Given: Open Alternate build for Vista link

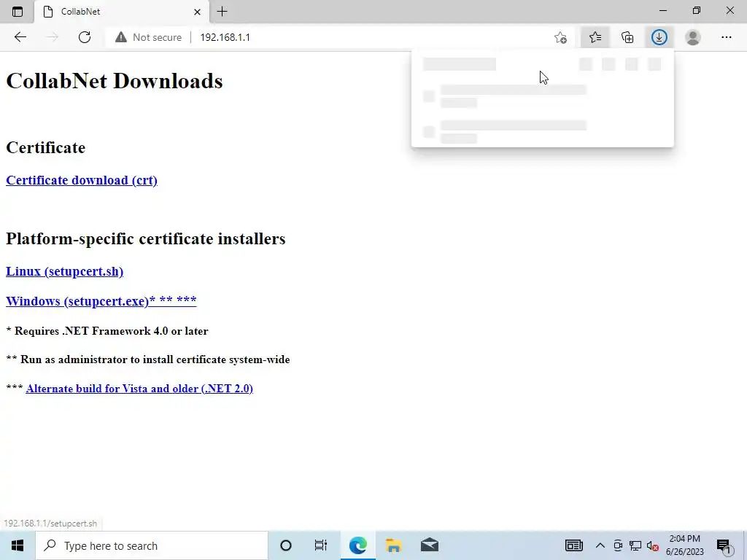Looking at the screenshot, I should [x=139, y=388].
